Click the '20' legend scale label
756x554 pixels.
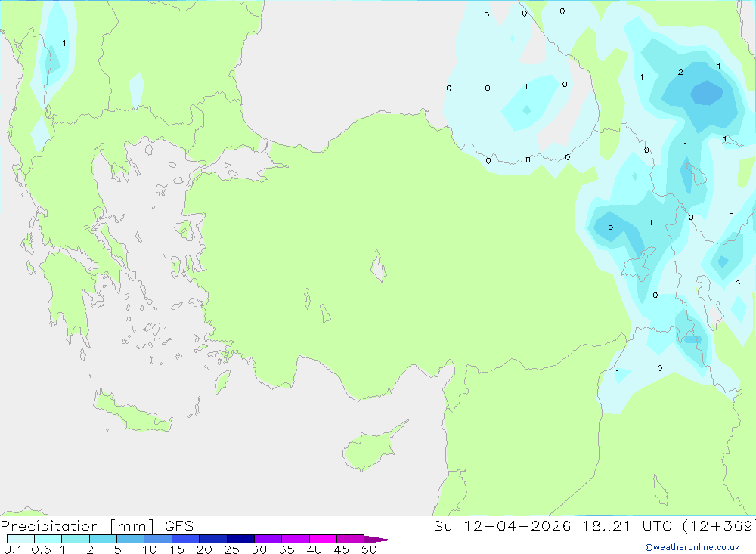(x=204, y=549)
